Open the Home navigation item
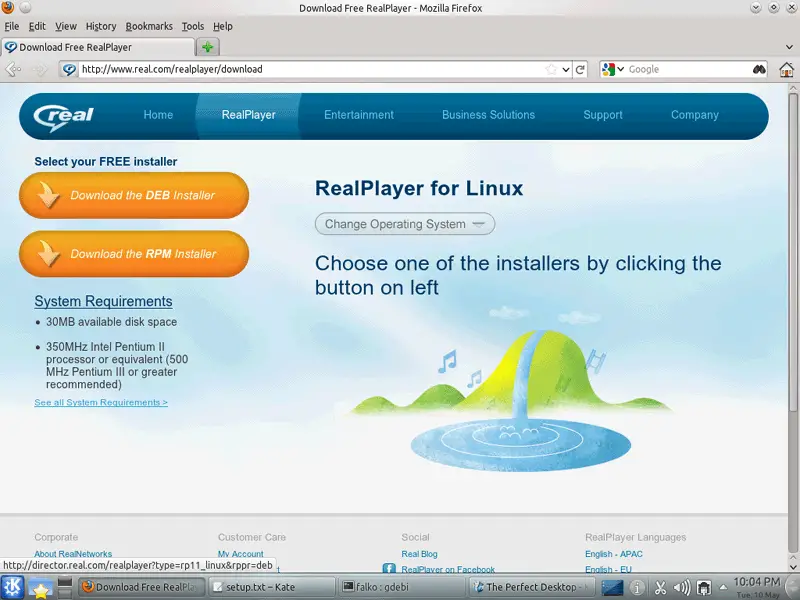 [x=158, y=115]
